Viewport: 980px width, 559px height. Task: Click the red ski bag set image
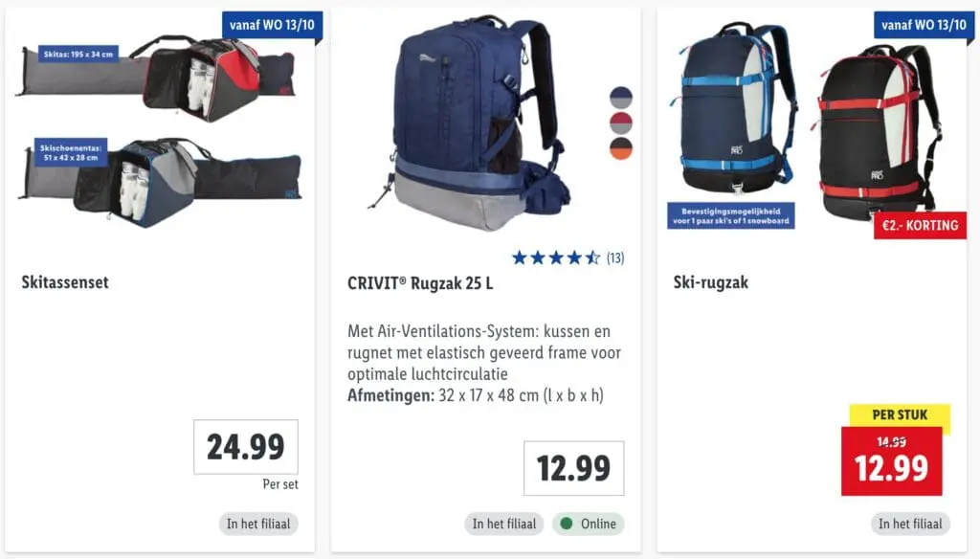(x=158, y=77)
